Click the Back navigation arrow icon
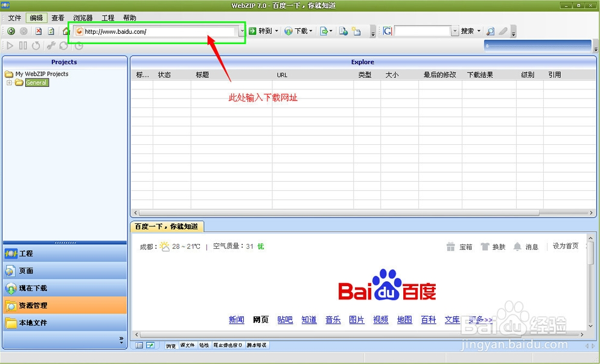This screenshot has width=600, height=364. click(x=11, y=31)
